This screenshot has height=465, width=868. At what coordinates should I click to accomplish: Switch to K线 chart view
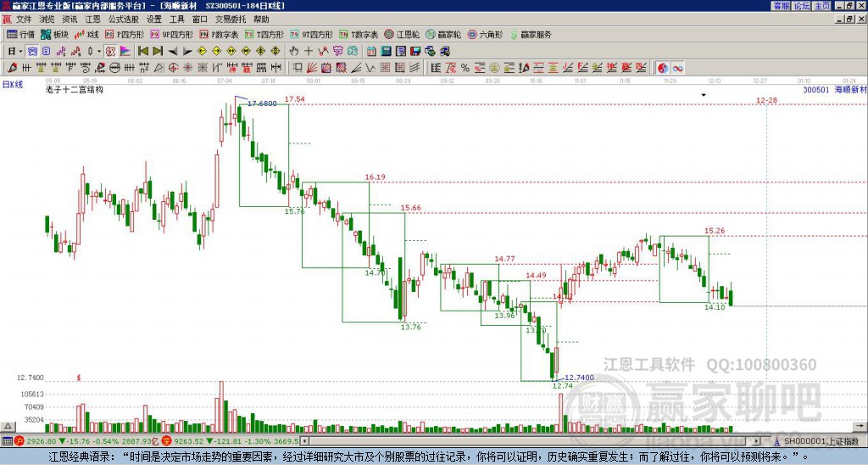coord(86,34)
